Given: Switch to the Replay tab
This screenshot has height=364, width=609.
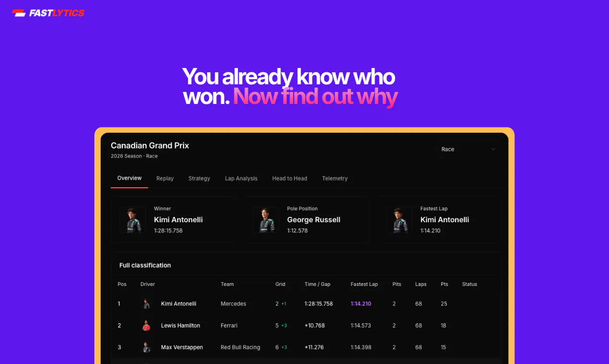Looking at the screenshot, I should coord(165,179).
